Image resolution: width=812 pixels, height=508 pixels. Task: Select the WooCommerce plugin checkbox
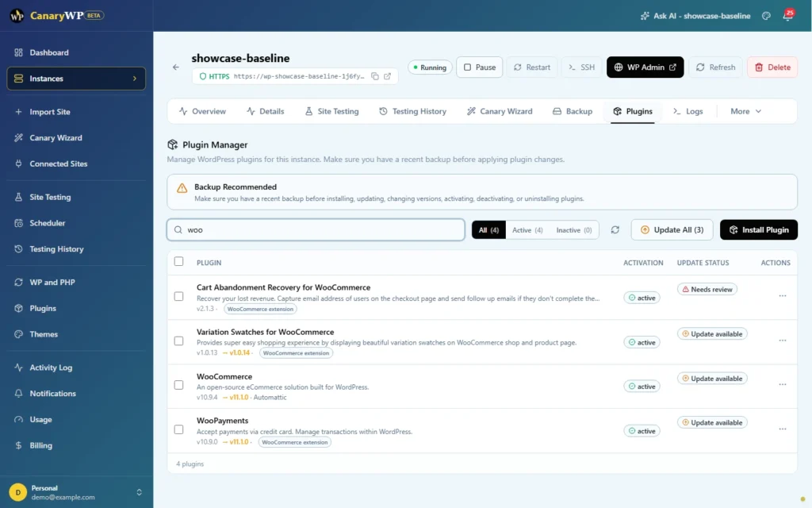178,385
